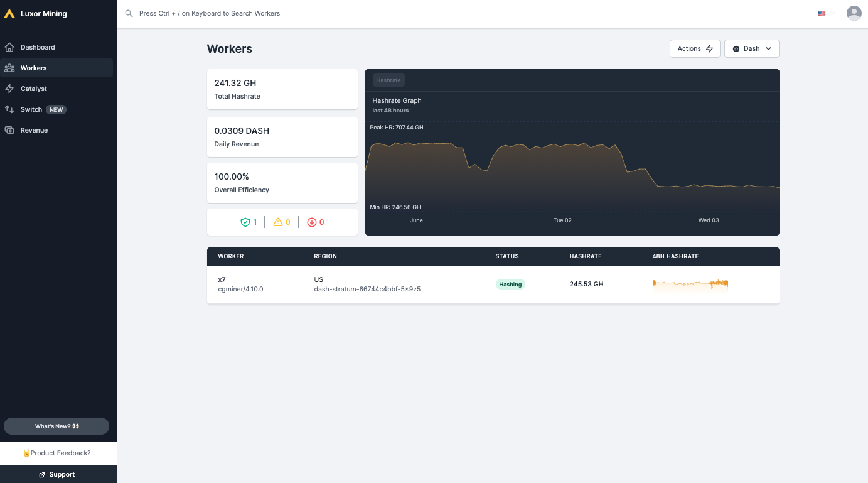This screenshot has width=868, height=483.
Task: Click the Product Feedback link
Action: click(58, 453)
